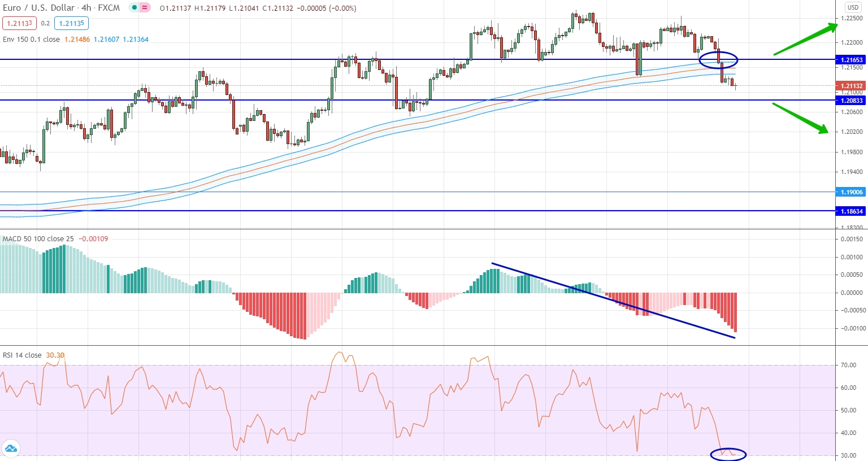Click the orange envelope value 1.21486
Screen dimensions: 868x461
(x=77, y=40)
